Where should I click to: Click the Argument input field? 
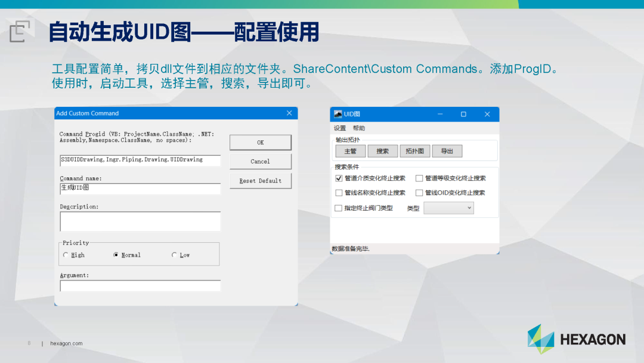[x=140, y=286]
